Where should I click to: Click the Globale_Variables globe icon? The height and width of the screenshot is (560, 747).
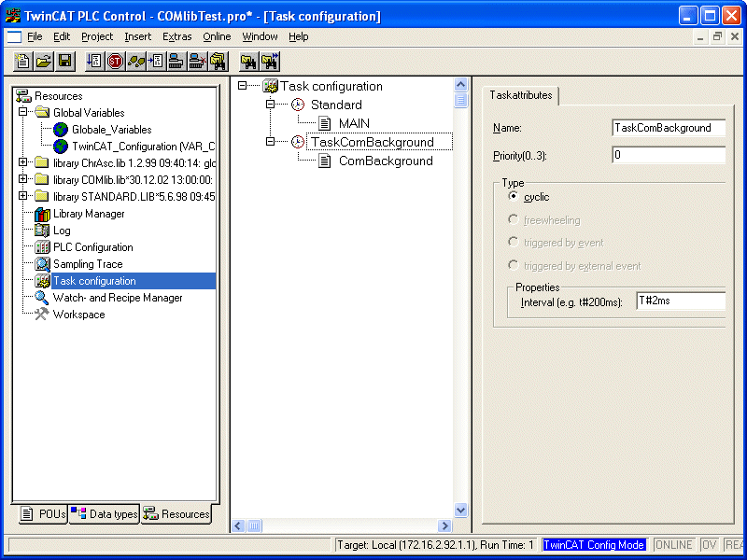coord(61,130)
